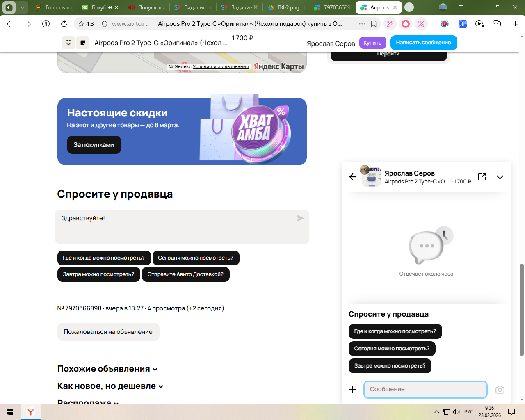
Task: Open the red shield extension icon
Action: [445, 24]
